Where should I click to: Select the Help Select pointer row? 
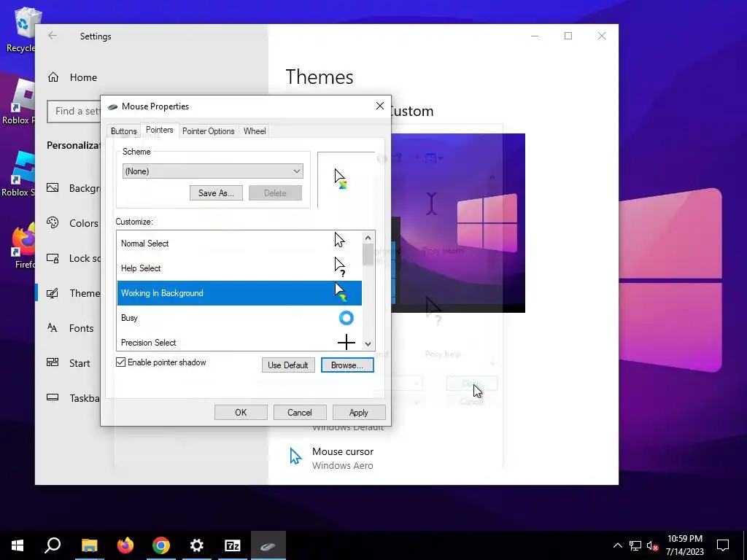[x=239, y=268]
